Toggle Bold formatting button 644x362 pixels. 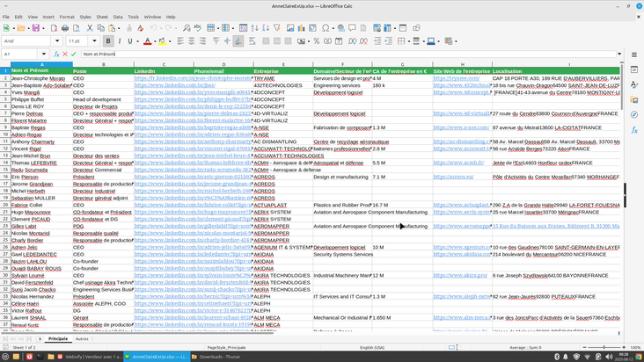(108, 41)
